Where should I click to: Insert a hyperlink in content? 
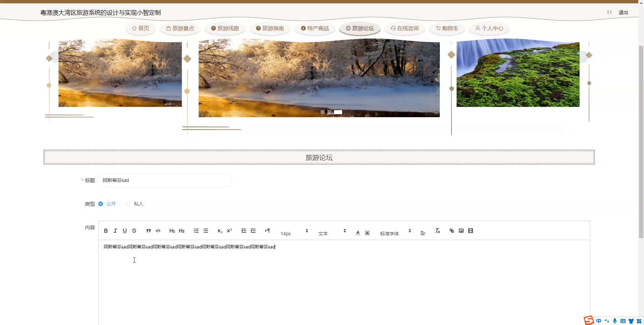click(x=452, y=231)
